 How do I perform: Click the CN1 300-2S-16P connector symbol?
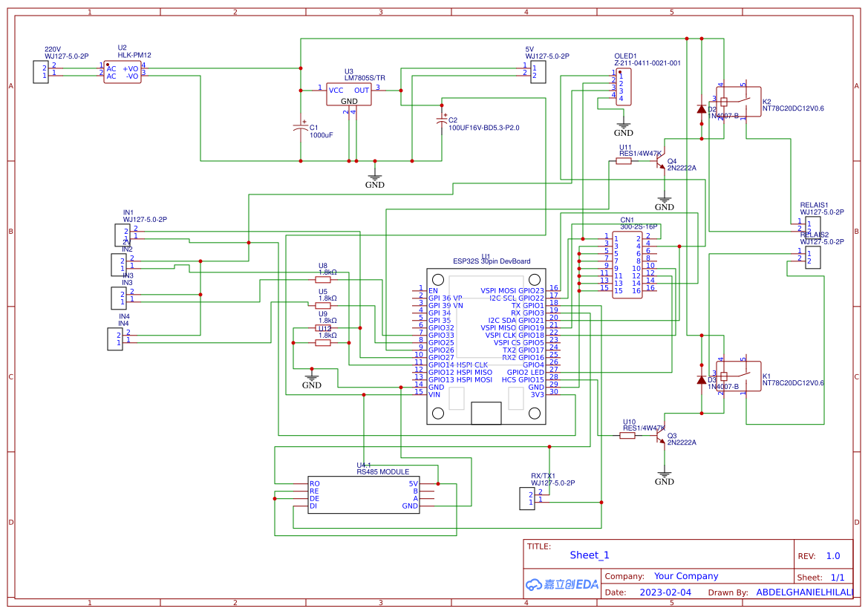[x=627, y=264]
